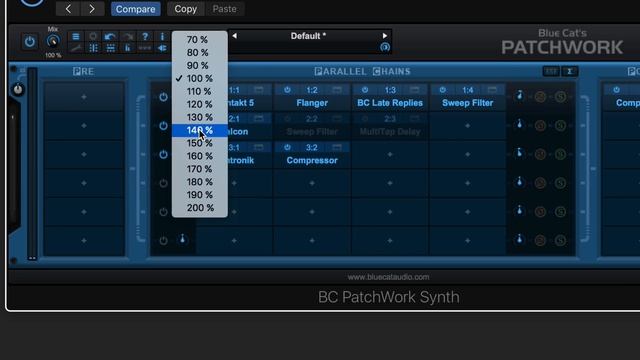The height and width of the screenshot is (360, 640).
Task: Choose 110 % zoom option
Action: click(x=200, y=91)
